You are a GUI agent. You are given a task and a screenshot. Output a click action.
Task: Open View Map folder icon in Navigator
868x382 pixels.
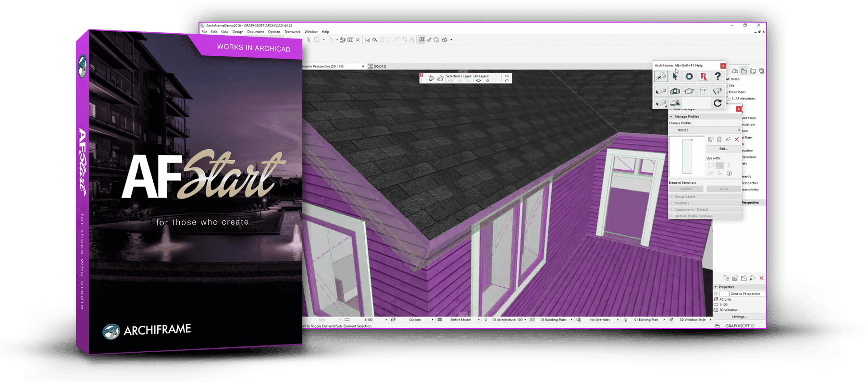tap(744, 71)
